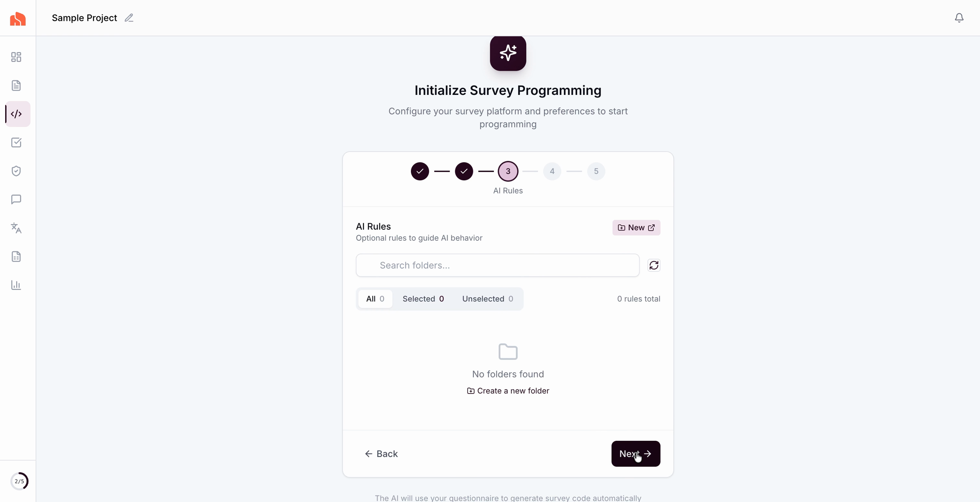Open the spreadsheet file icon in sidebar
Image resolution: width=980 pixels, height=502 pixels.
click(16, 257)
